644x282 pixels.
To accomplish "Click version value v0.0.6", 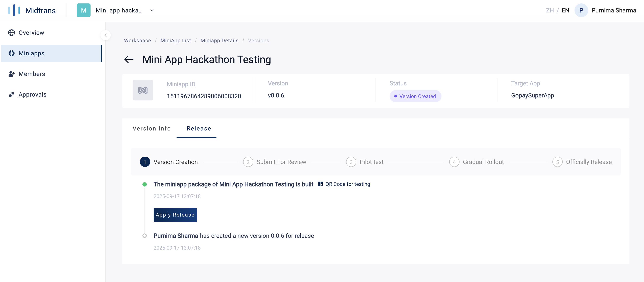I will click(x=276, y=96).
